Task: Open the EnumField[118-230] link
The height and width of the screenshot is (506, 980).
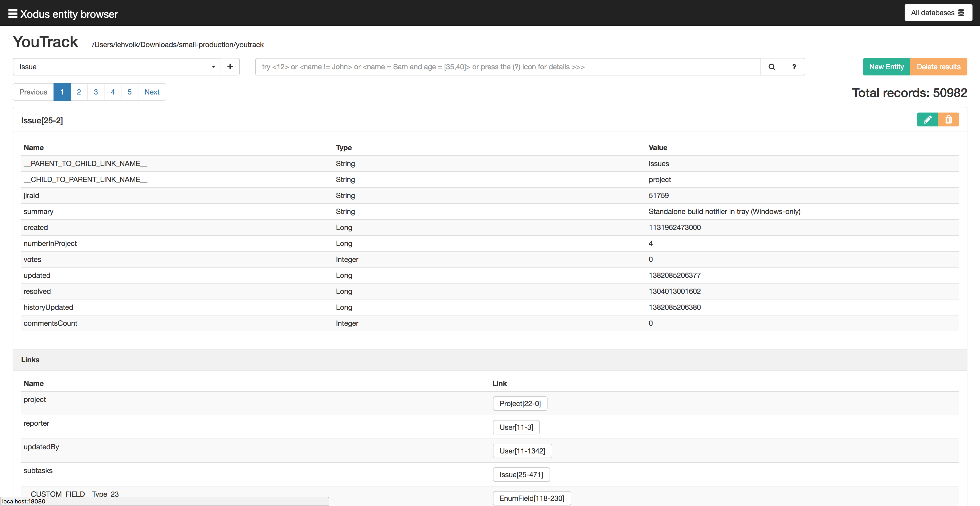Action: [532, 498]
